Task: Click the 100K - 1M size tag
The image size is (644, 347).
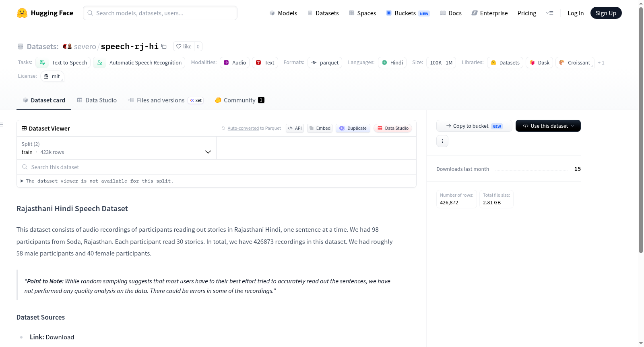Action: pos(441,62)
